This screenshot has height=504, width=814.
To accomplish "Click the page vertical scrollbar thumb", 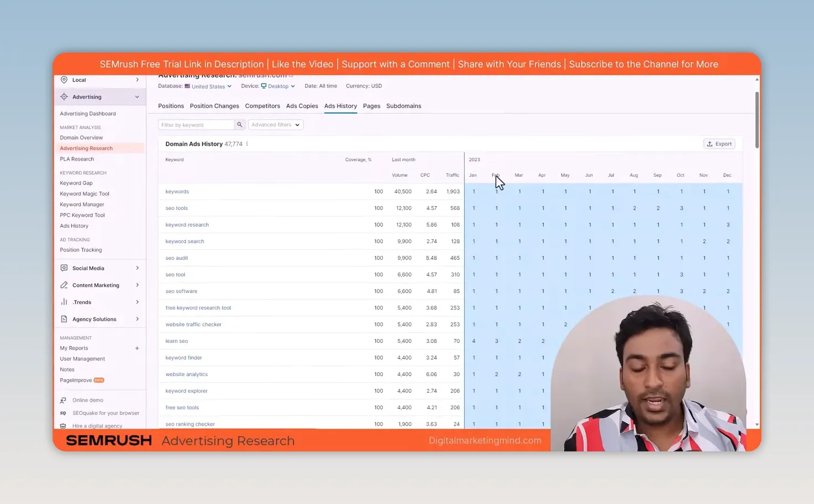I will pos(756,119).
